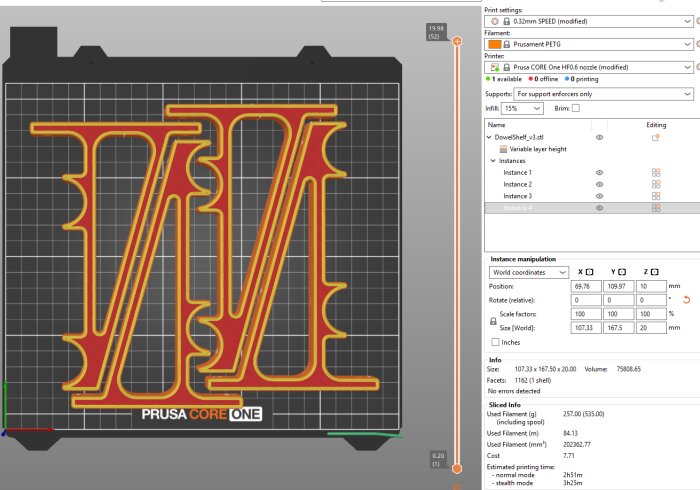The height and width of the screenshot is (490, 700).
Task: Click Position X field 69.76
Action: [x=586, y=286]
